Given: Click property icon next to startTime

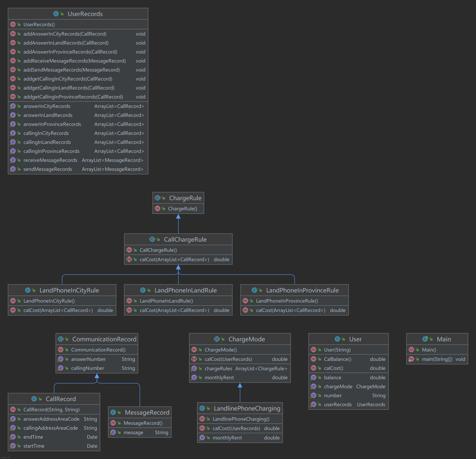Looking at the screenshot, I should (13, 446).
